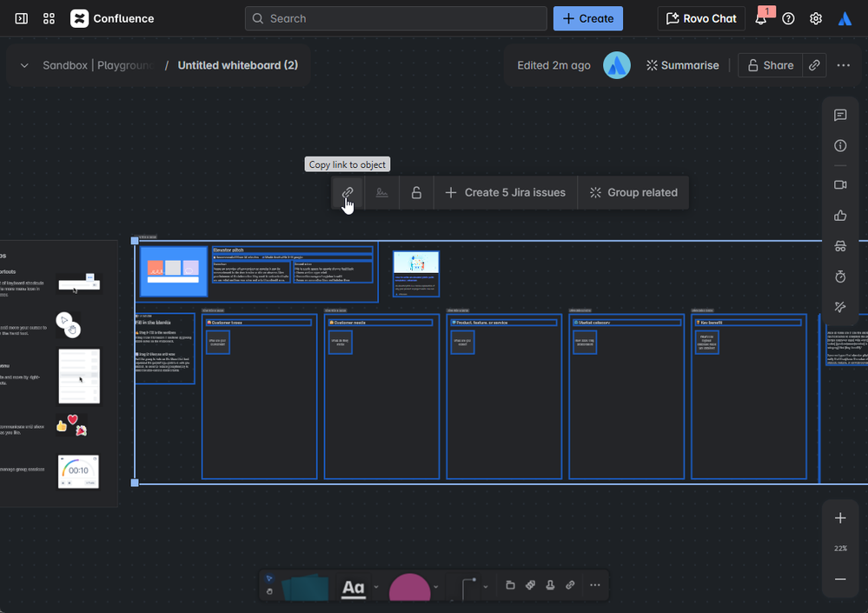
Task: Click the Confluence home logo
Action: 112,18
